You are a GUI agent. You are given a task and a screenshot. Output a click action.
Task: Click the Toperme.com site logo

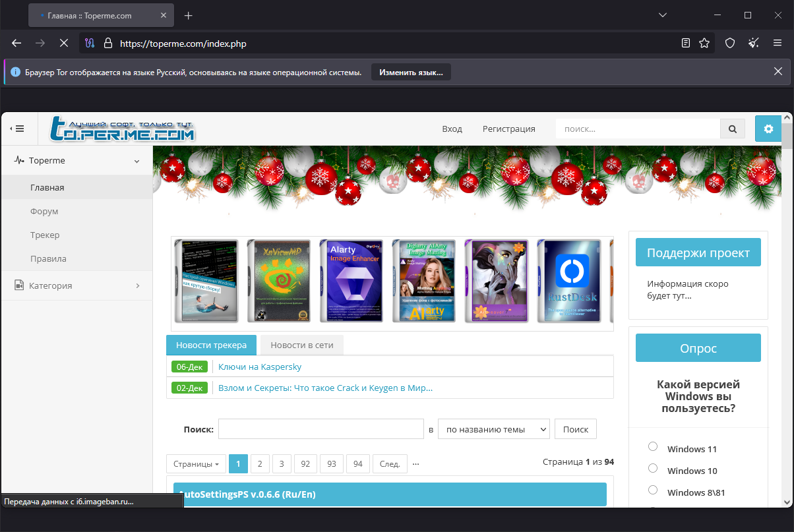coord(123,129)
